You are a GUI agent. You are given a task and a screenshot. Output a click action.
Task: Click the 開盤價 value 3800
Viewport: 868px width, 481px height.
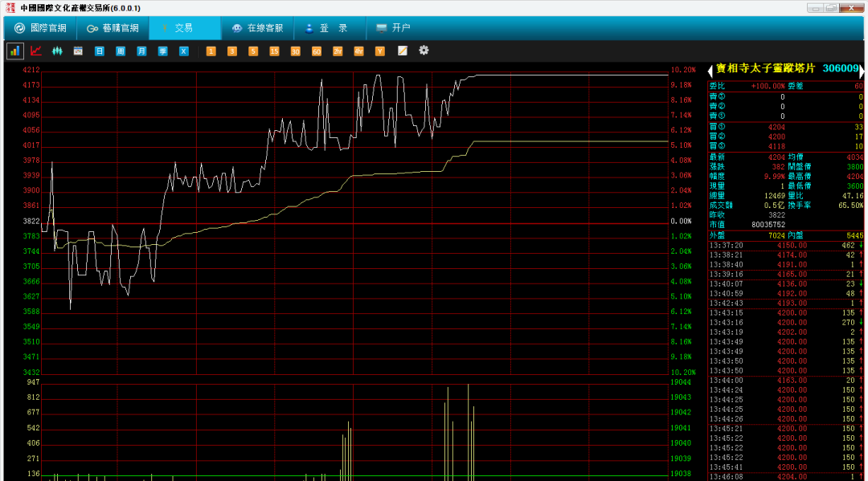click(x=854, y=167)
